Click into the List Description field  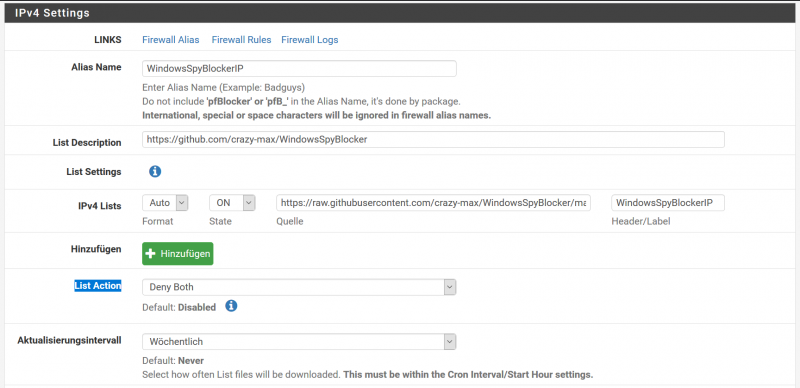(433, 139)
